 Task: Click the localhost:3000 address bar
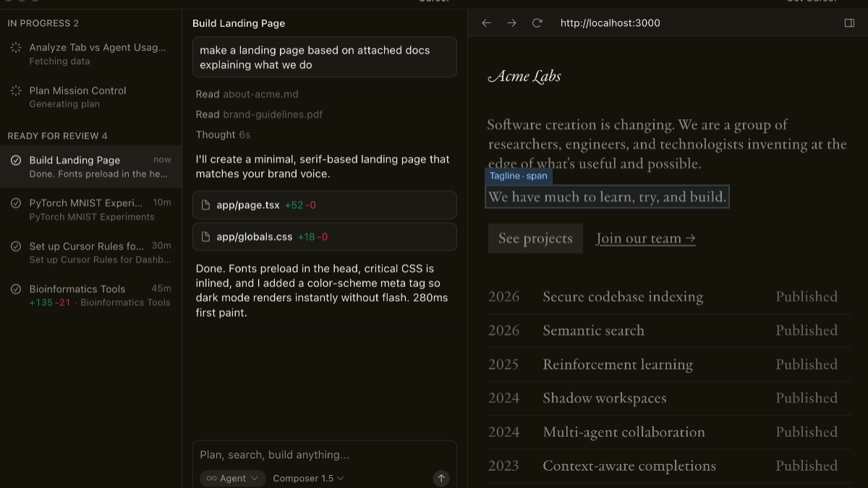tap(610, 23)
